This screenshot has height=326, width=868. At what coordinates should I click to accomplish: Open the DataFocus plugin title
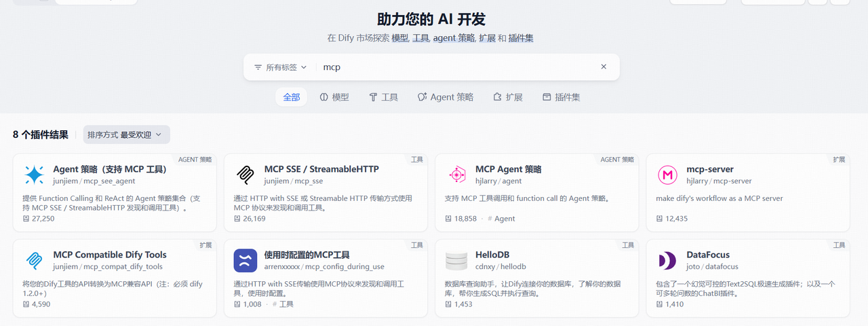709,255
